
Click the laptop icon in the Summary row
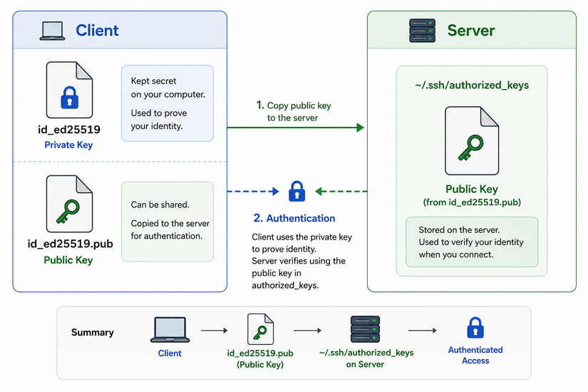tap(170, 330)
